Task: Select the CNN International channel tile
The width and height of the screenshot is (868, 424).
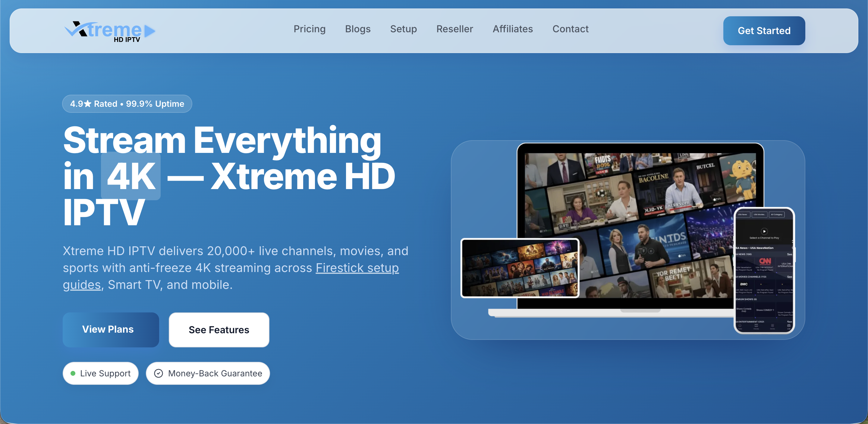Action: [765, 264]
